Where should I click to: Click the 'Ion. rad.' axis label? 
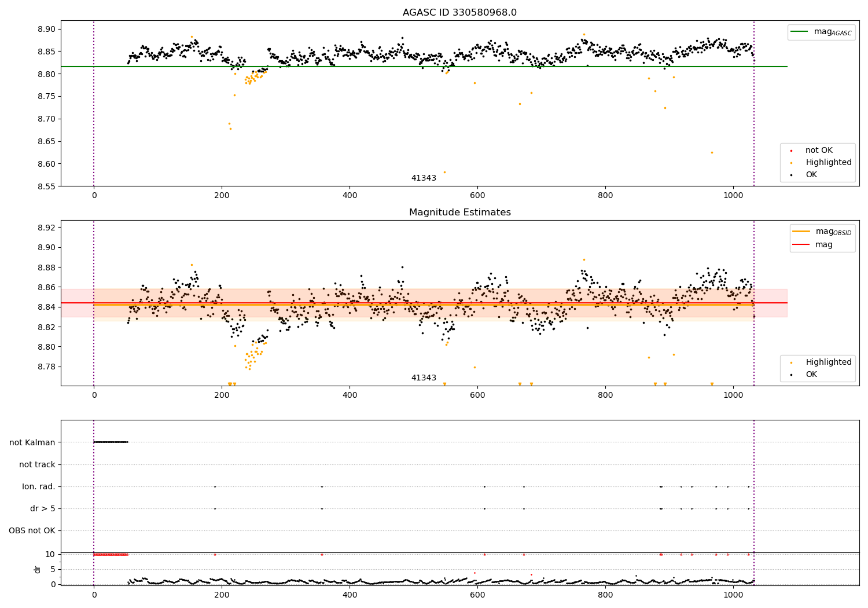pyautogui.click(x=39, y=486)
